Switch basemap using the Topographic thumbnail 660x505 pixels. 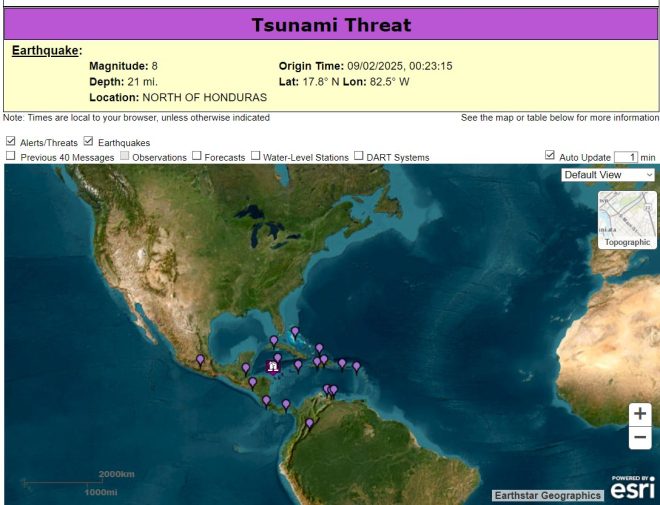[x=627, y=218]
